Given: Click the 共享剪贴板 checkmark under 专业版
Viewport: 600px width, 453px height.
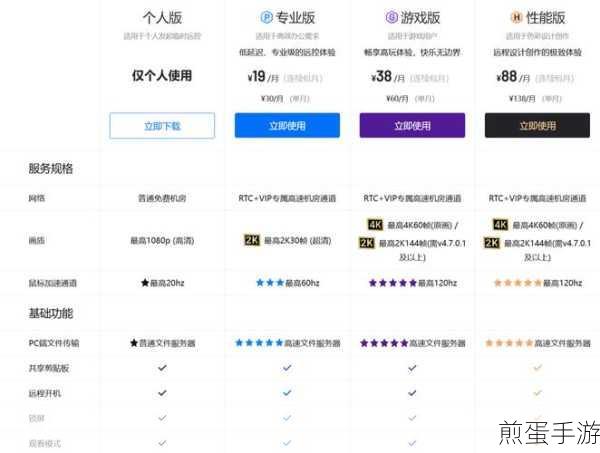Looking at the screenshot, I should coord(287,368).
